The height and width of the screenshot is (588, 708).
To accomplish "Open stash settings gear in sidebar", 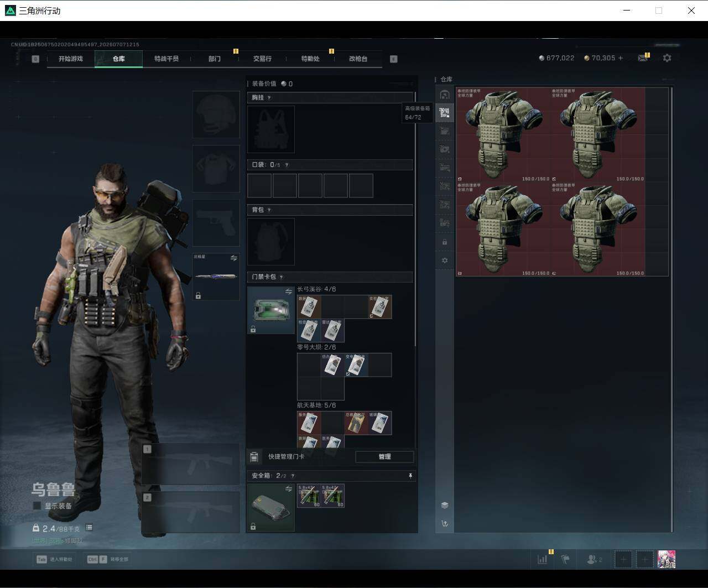I will click(x=445, y=261).
